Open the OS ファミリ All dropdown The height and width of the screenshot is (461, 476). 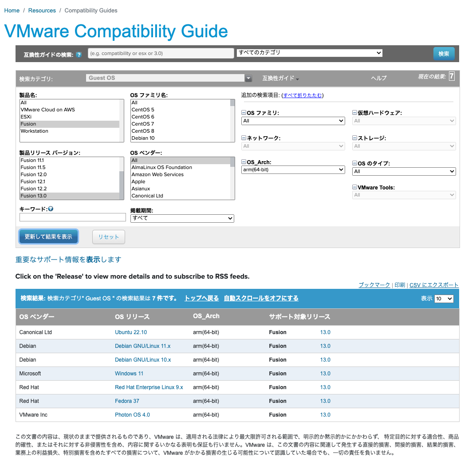click(293, 121)
